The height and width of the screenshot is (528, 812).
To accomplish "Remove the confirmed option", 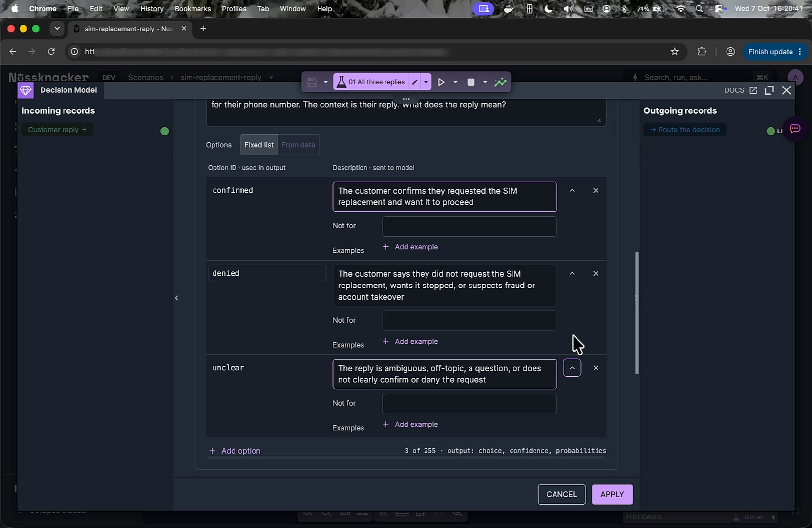I will click(596, 191).
